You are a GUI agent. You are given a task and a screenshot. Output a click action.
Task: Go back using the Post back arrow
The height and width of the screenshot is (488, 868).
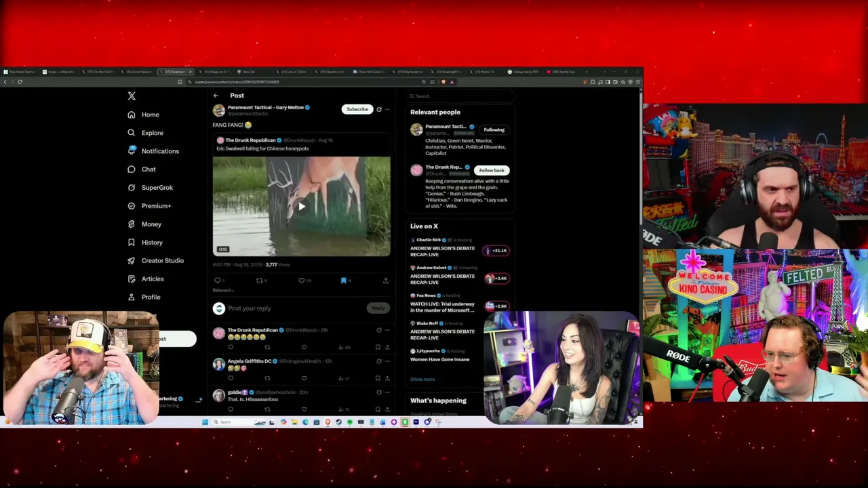coord(216,96)
